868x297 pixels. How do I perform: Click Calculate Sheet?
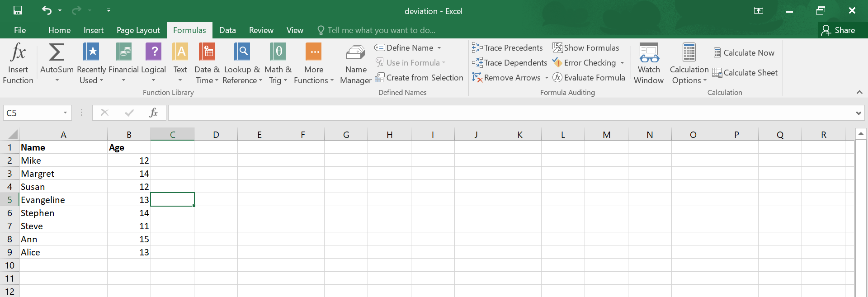tap(745, 72)
